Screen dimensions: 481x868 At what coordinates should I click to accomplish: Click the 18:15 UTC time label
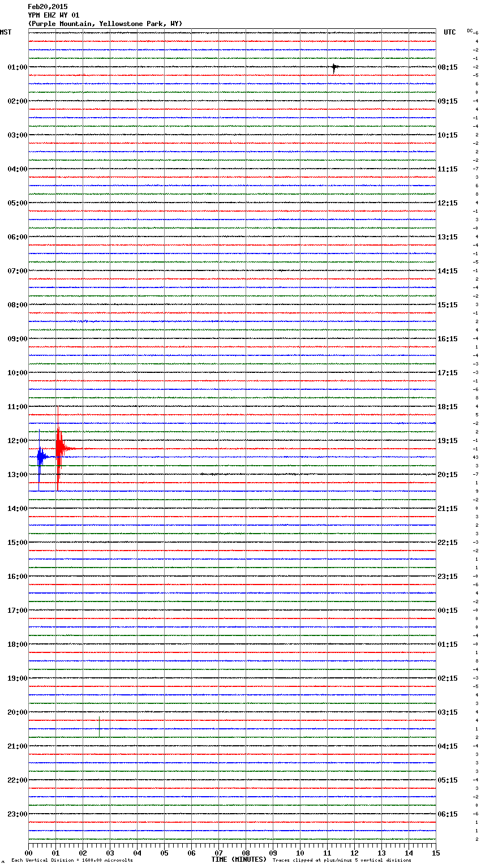coord(448,407)
